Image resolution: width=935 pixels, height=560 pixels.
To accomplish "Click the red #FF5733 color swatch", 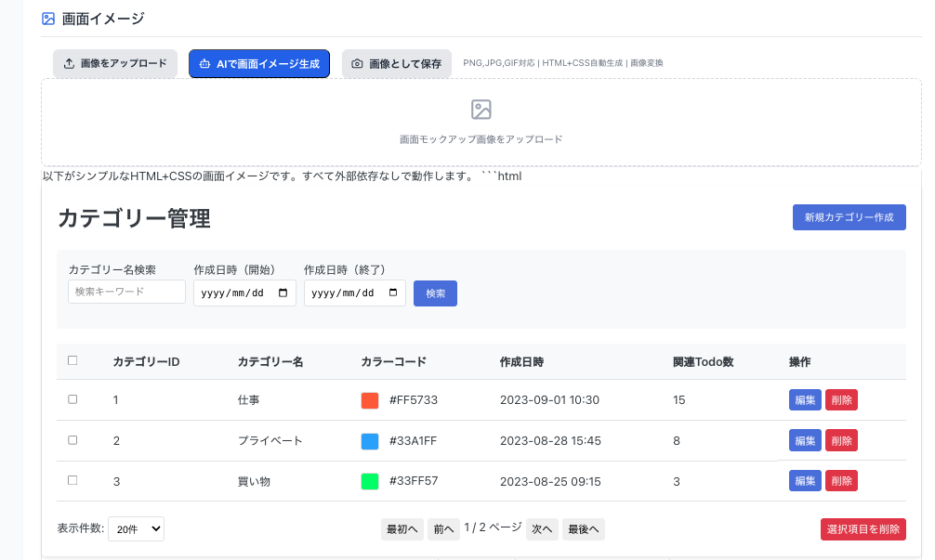I will [x=369, y=399].
